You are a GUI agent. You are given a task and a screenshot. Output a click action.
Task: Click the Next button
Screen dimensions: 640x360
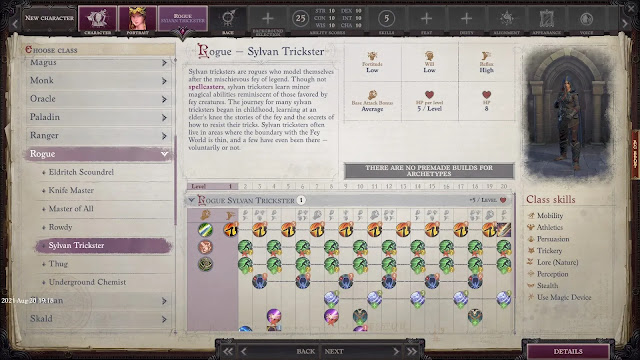(334, 351)
